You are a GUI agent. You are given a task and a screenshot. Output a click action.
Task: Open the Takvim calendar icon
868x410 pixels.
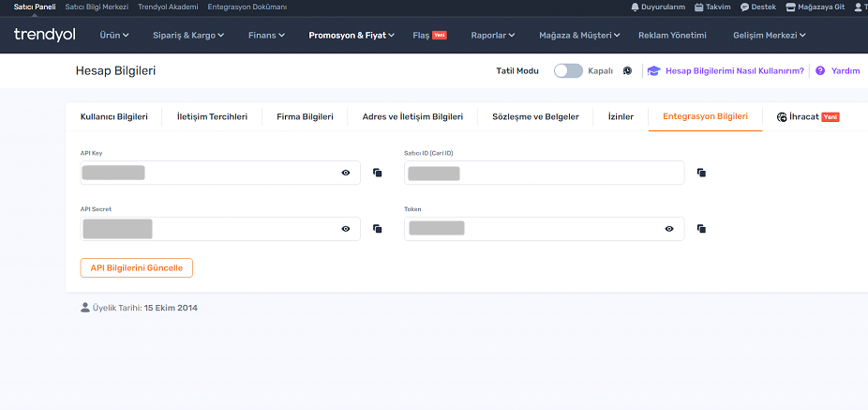[699, 7]
